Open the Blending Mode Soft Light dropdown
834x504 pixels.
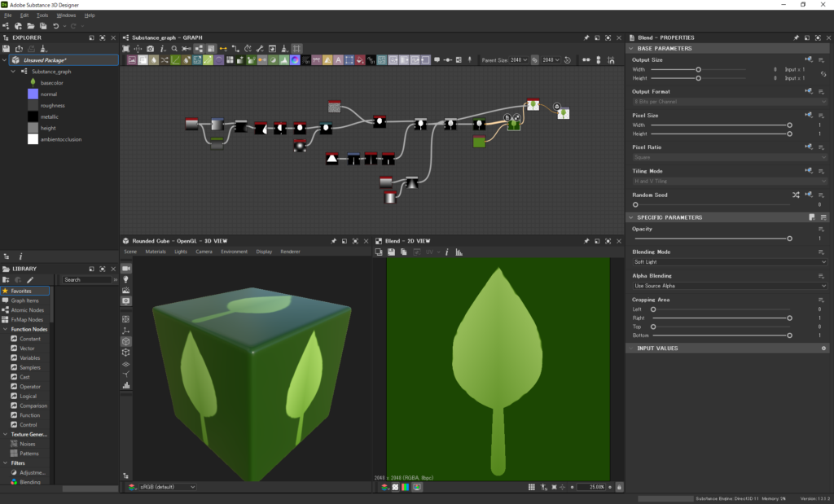pyautogui.click(x=730, y=262)
